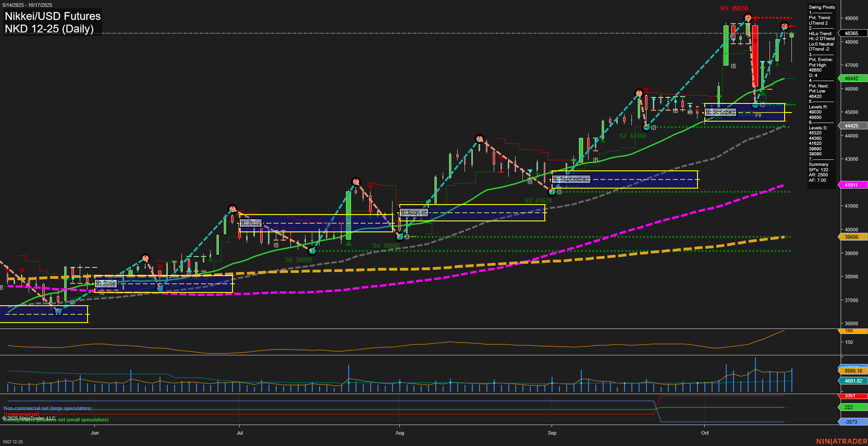Toggle the Non-commercial net (large speculators) legend
The width and height of the screenshot is (868, 446).
click(x=47, y=408)
